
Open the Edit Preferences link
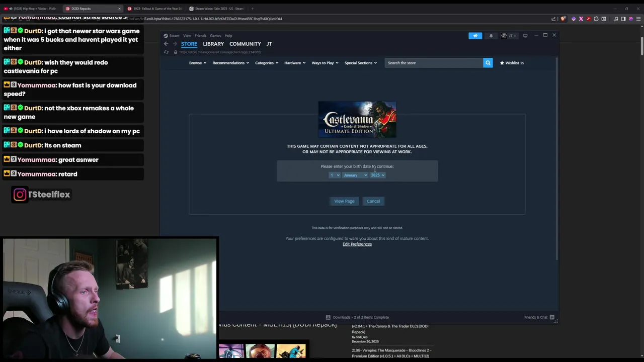click(x=357, y=244)
